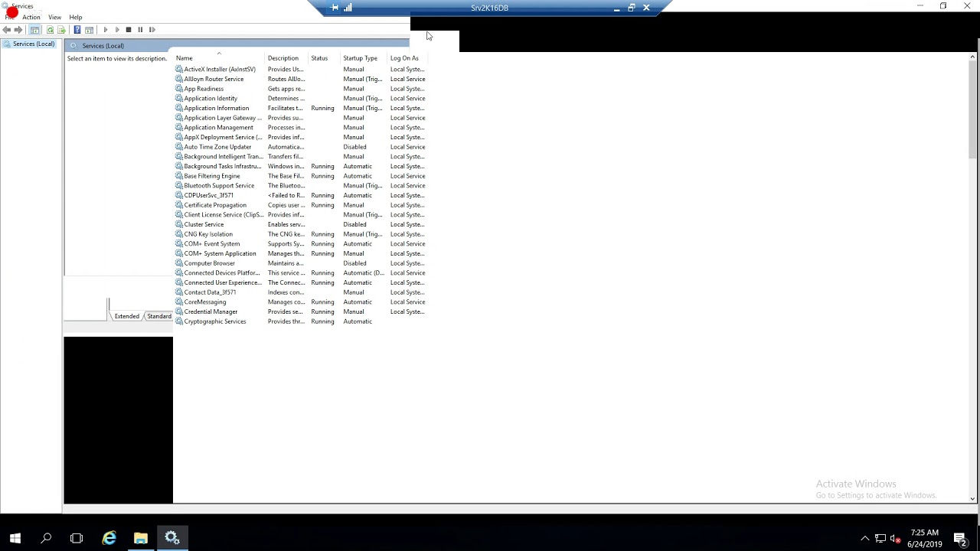Pin the Srv2K16DB remote connection bar
980x551 pixels.
click(335, 8)
